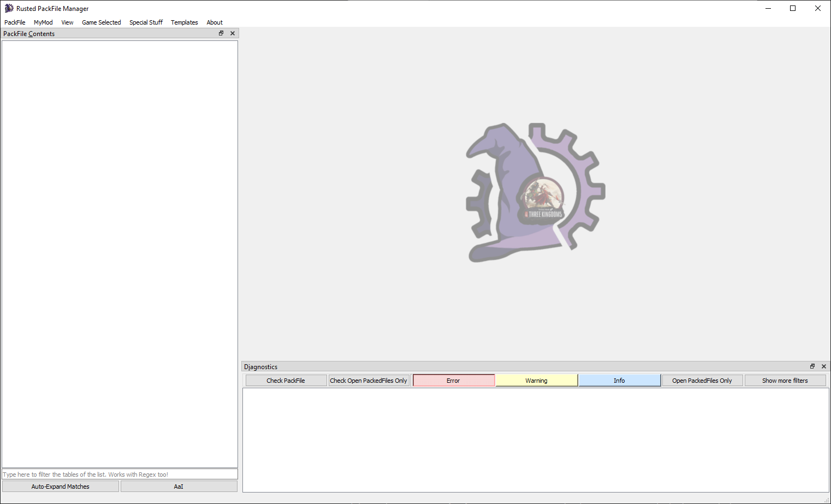831x504 pixels.
Task: Close the Diagnostics panel
Action: [x=824, y=366]
